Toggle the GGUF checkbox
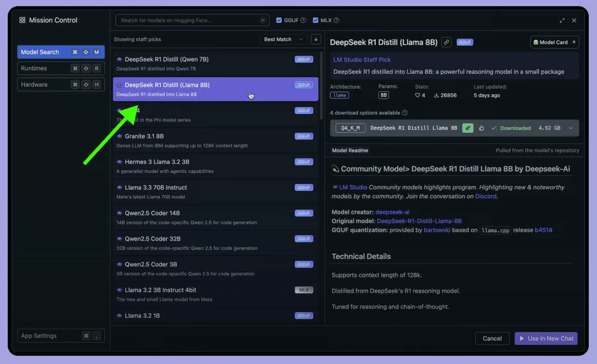Screen dimensions: 597x364 point(279,20)
